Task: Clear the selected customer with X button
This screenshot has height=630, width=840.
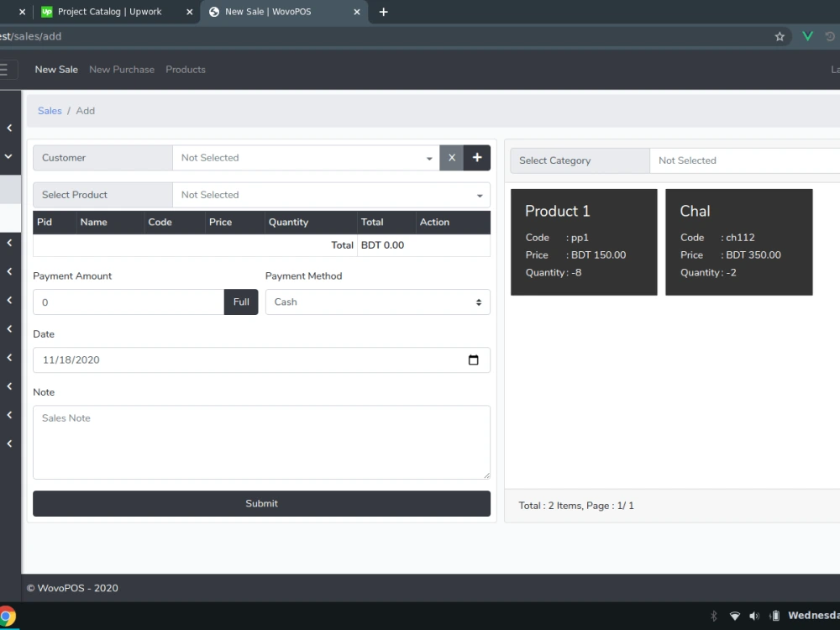Action: (452, 158)
